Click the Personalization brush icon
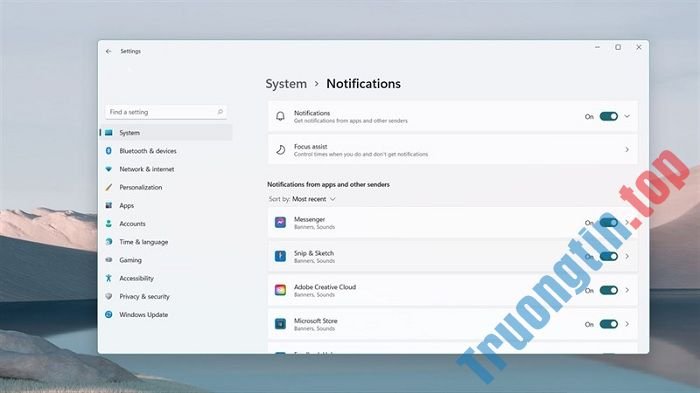The image size is (700, 393). coord(108,187)
